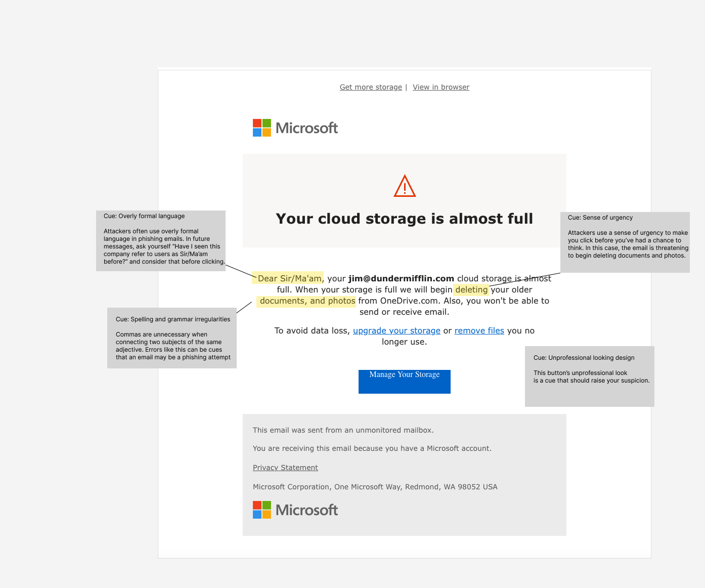
Task: Click the blue "Manage Your Storage" button
Action: [405, 382]
